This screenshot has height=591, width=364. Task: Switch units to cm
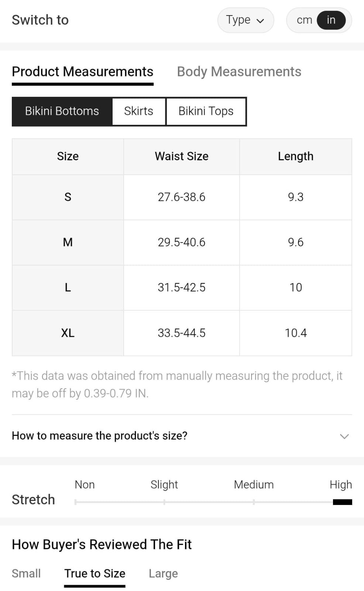coord(304,20)
